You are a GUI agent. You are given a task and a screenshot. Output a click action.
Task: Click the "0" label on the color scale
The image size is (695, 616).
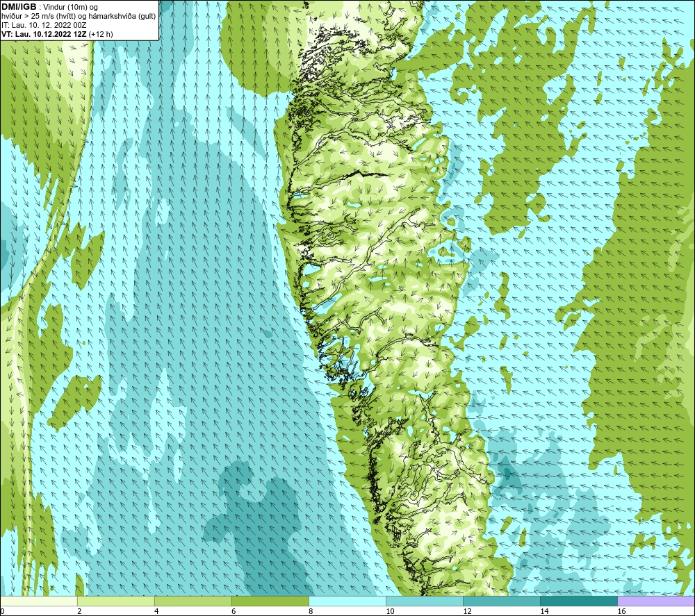2,612
